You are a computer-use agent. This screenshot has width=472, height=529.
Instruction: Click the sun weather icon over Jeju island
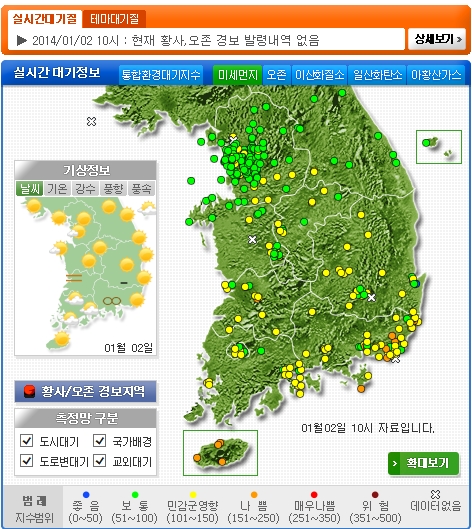coord(62,338)
